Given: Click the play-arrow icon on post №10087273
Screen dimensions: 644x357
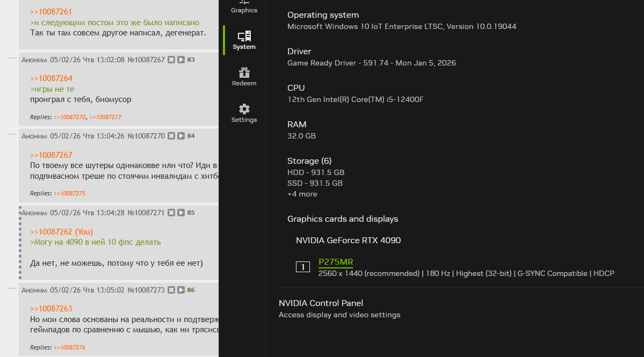Looking at the screenshot, I should (181, 290).
